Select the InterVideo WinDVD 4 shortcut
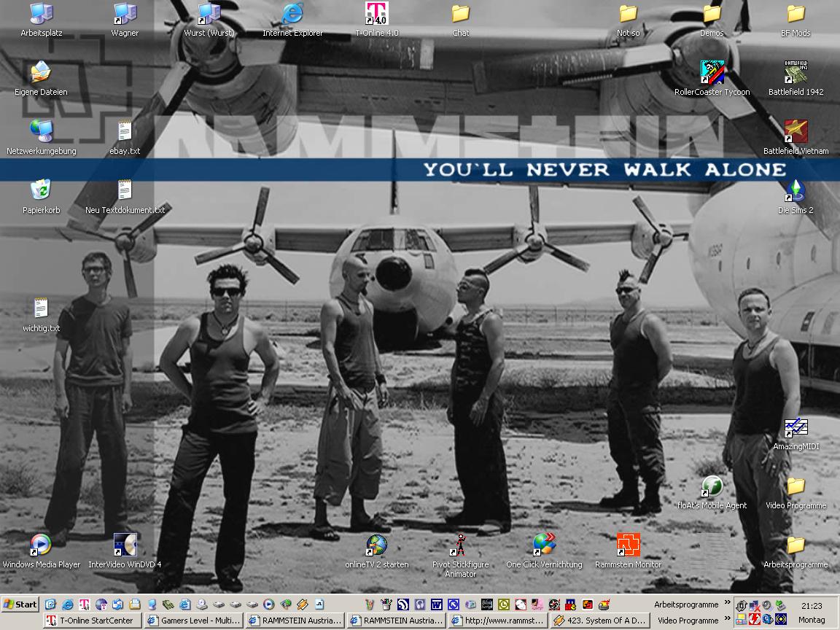Screen dimensions: 840x630 [125, 552]
